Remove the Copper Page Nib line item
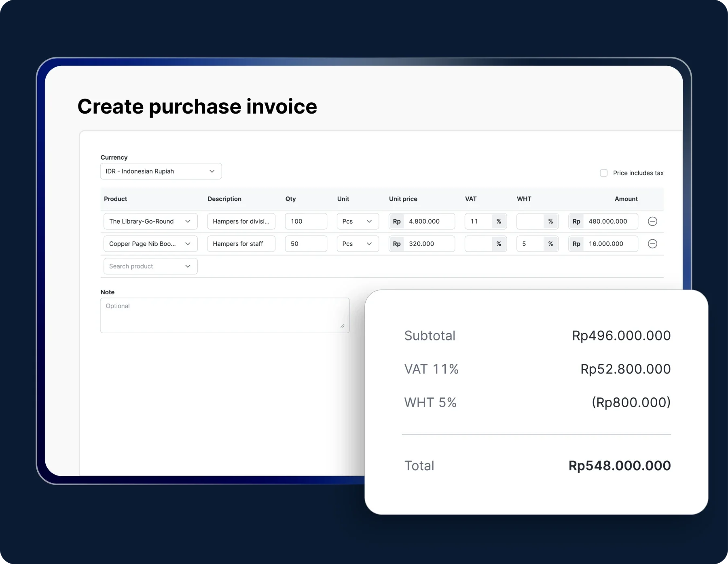Image resolution: width=728 pixels, height=564 pixels. pos(652,244)
